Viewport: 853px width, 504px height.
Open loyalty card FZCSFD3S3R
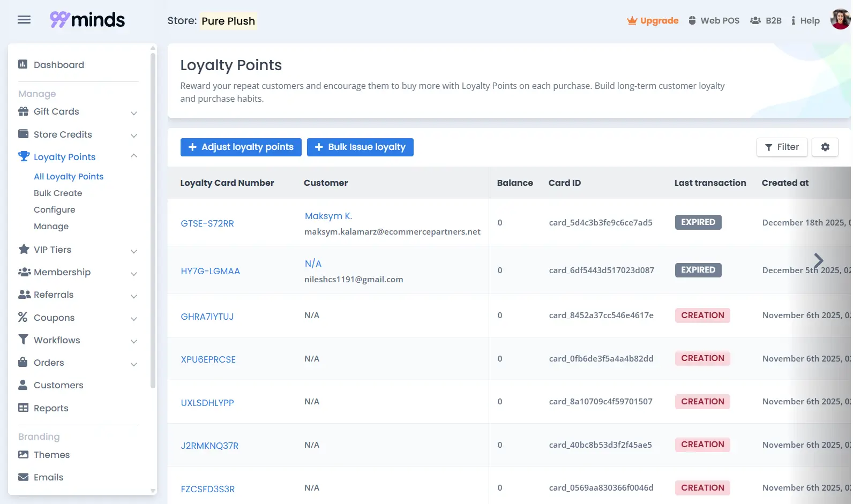pos(207,489)
